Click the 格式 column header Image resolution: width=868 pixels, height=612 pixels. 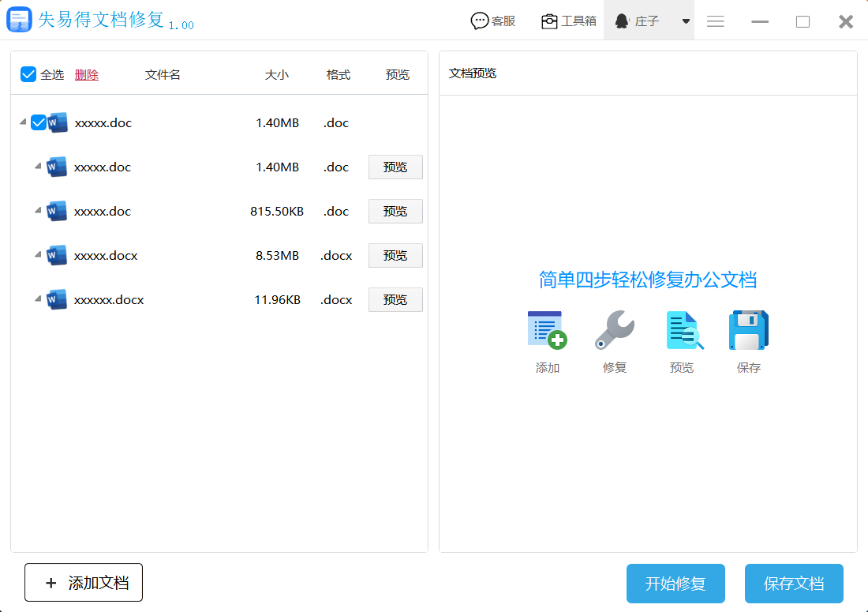click(x=339, y=74)
